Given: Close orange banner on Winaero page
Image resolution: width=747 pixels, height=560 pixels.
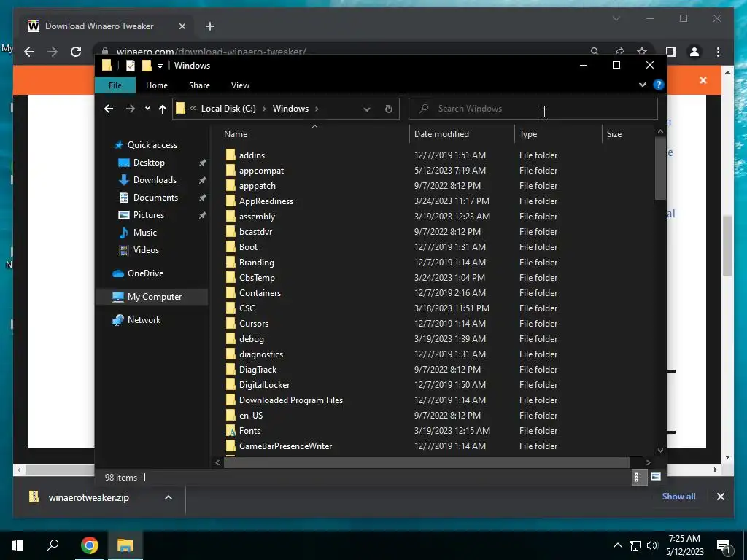Looking at the screenshot, I should [703, 80].
